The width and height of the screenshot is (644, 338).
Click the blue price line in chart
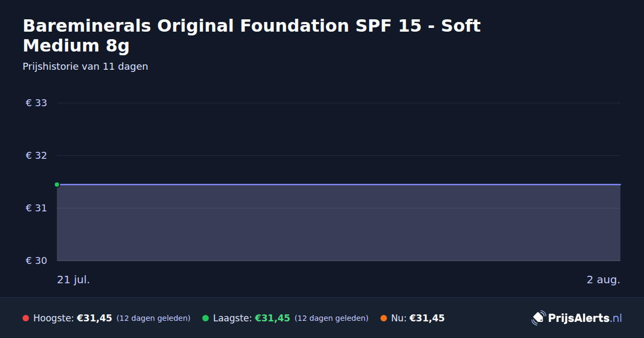pyautogui.click(x=339, y=185)
